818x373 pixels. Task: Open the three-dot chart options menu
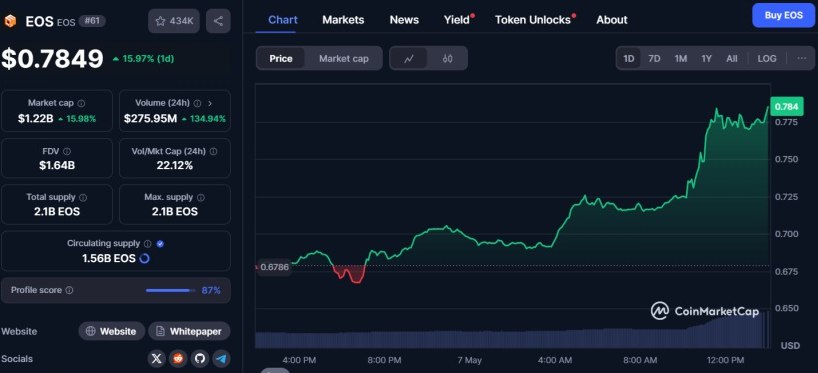pos(802,58)
